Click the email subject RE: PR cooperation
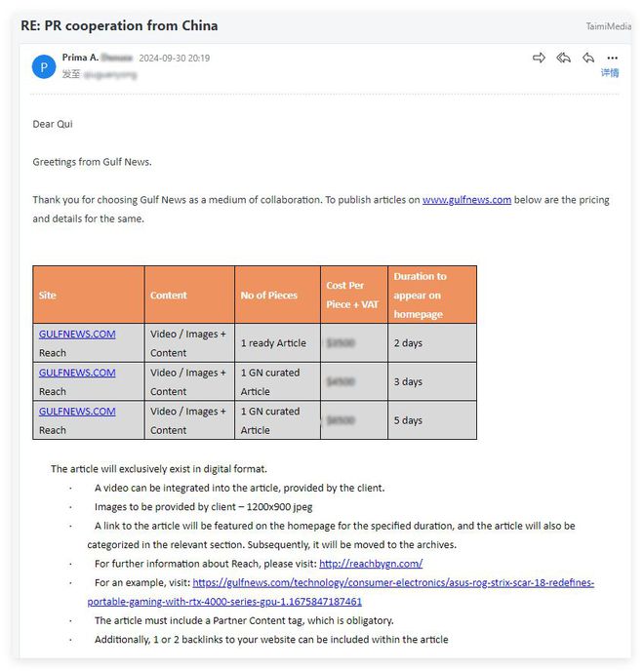The image size is (644, 671). [x=119, y=25]
